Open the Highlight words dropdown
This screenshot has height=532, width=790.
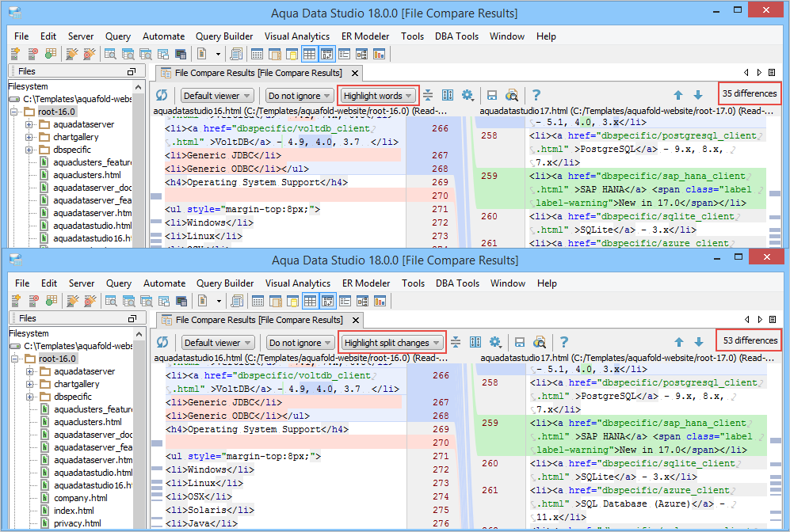point(378,96)
